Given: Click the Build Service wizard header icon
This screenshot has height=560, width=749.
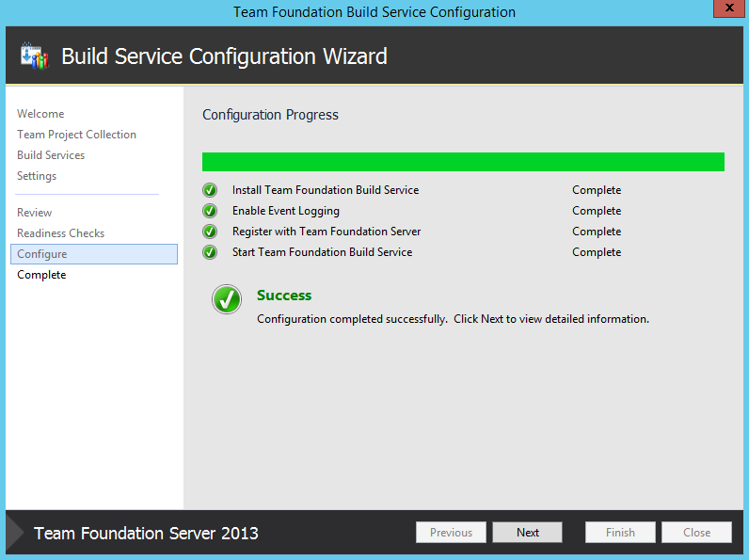Looking at the screenshot, I should point(34,56).
